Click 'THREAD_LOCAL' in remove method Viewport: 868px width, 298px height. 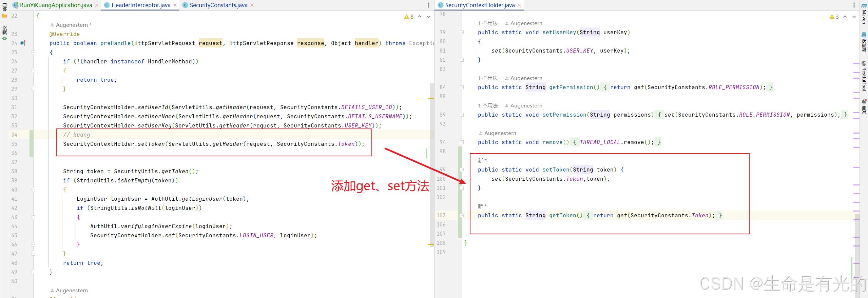pyautogui.click(x=600, y=142)
